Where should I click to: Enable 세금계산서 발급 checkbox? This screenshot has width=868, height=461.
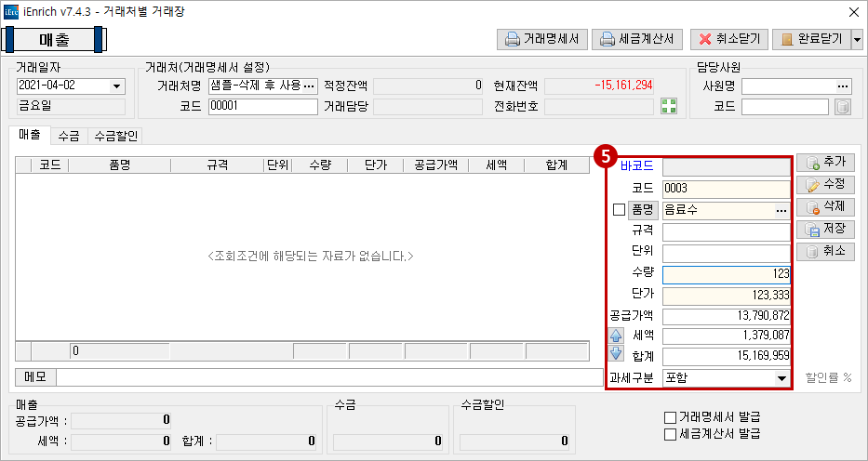coord(671,434)
